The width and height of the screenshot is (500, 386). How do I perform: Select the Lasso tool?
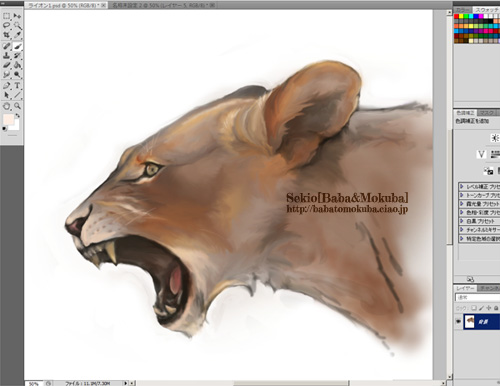pos(7,25)
